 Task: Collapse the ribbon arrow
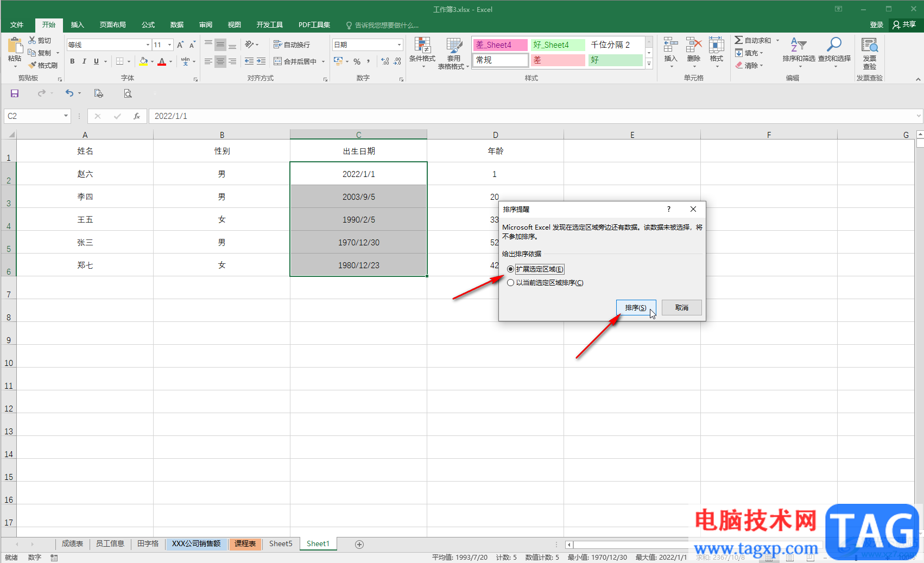[918, 79]
